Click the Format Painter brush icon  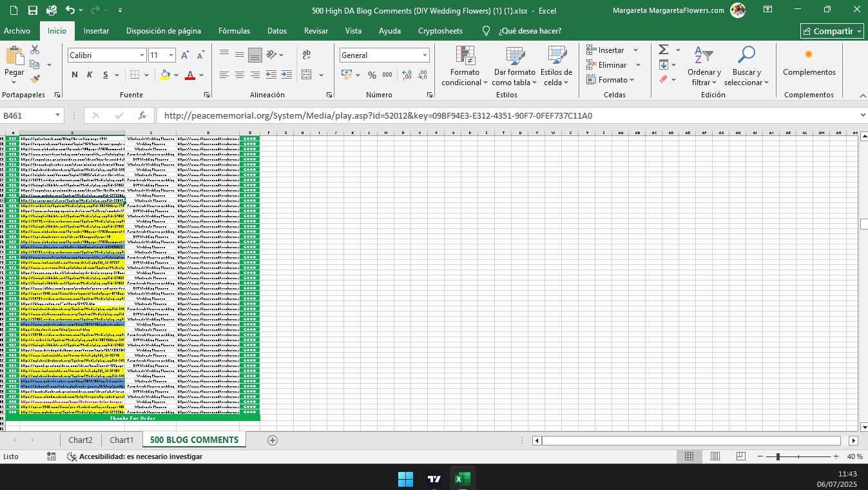(x=35, y=79)
